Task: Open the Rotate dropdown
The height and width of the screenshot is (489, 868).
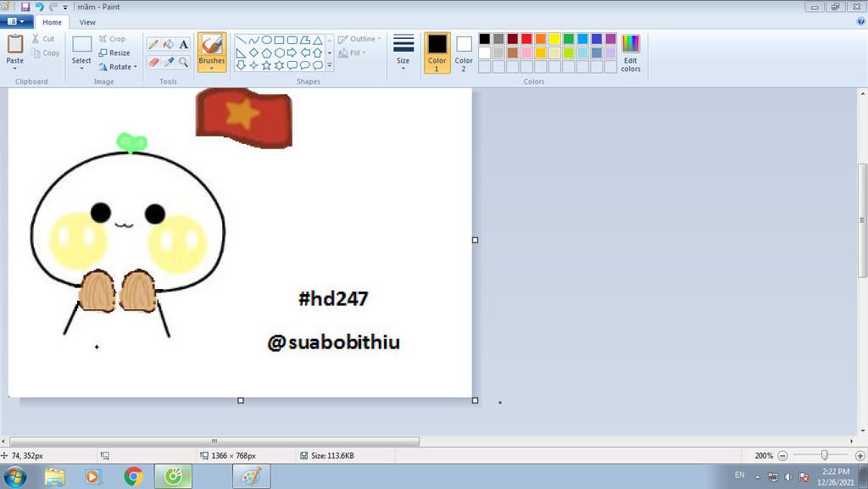Action: pyautogui.click(x=118, y=66)
